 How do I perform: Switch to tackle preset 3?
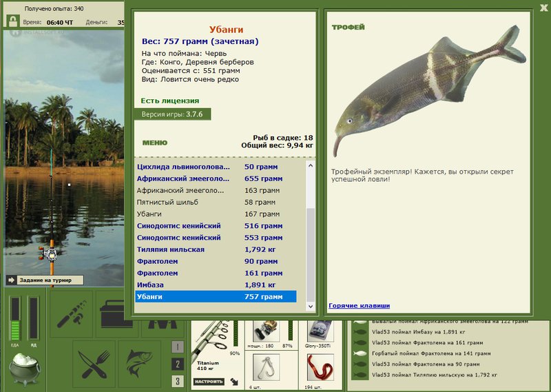[x=178, y=381]
